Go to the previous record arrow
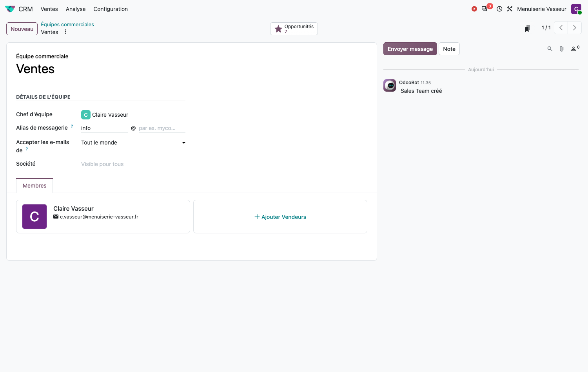588x372 pixels. click(x=561, y=28)
